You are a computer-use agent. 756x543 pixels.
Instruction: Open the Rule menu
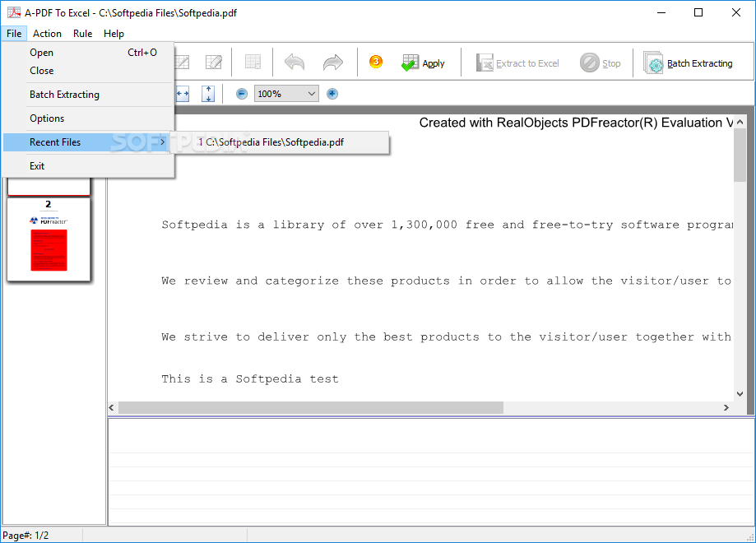point(82,34)
